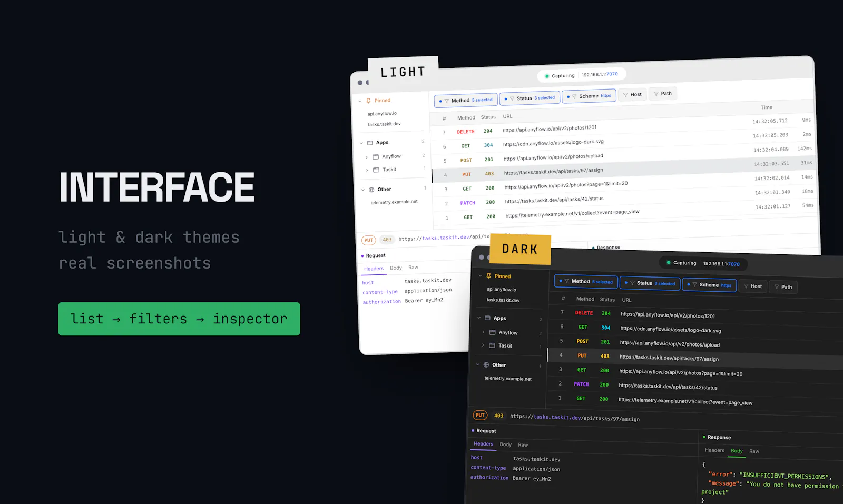
Task: Select the GET logo-dark.svg request in light window
Action: click(x=622, y=141)
